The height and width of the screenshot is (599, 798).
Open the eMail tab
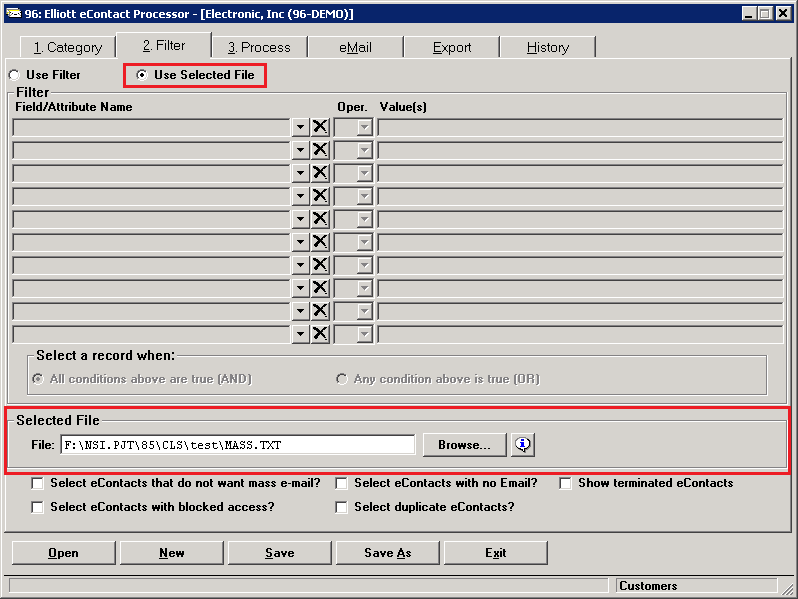355,47
